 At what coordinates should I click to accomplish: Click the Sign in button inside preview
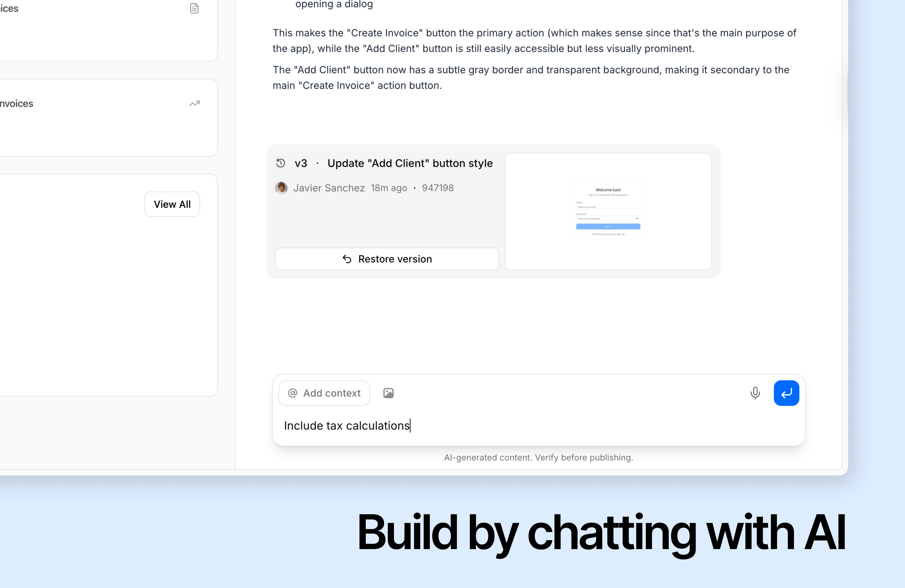pos(608,227)
